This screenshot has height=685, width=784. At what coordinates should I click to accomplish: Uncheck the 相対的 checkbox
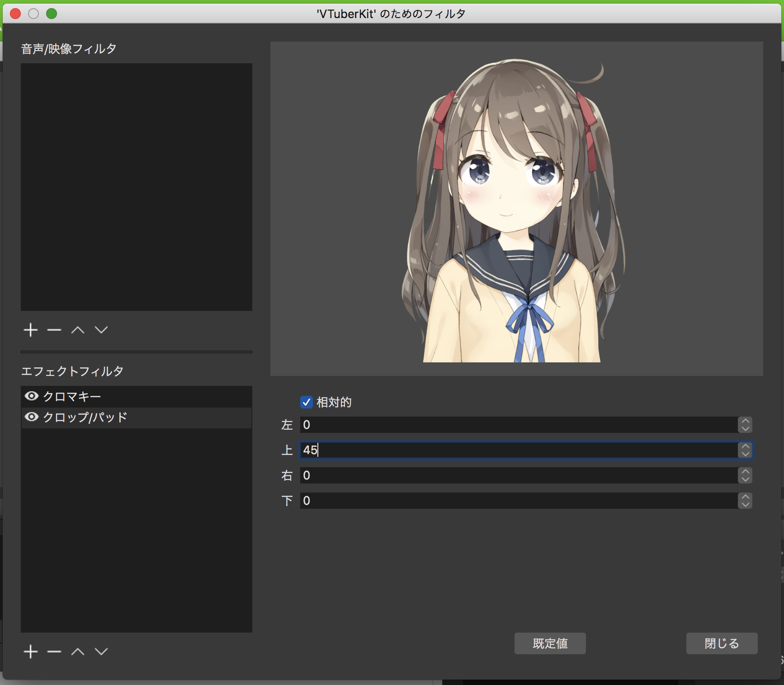click(307, 402)
